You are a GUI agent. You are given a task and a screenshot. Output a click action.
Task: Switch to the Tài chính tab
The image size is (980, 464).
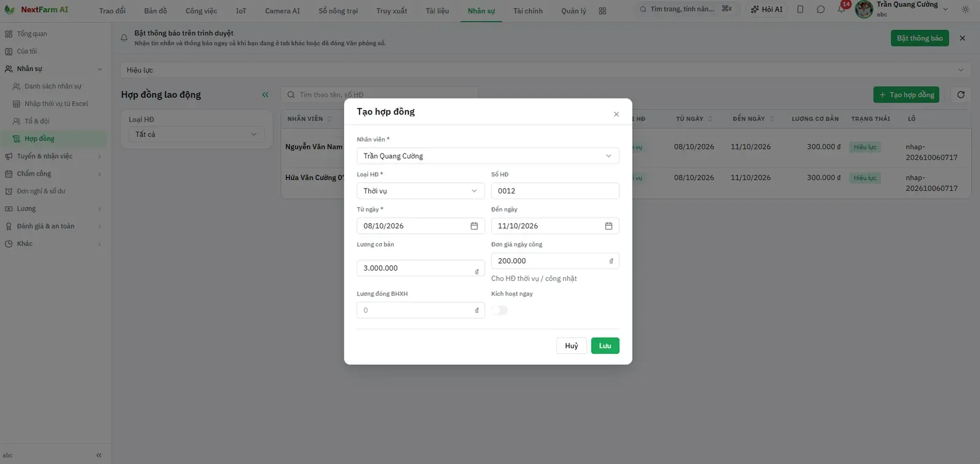click(528, 11)
